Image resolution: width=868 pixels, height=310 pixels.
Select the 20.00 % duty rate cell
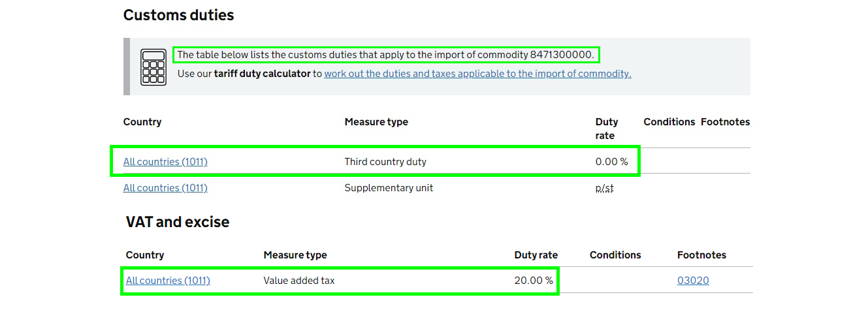tap(534, 280)
